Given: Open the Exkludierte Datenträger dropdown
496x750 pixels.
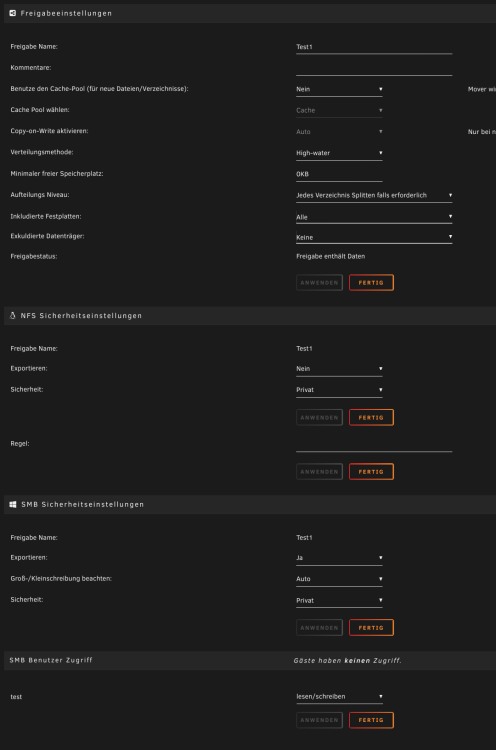Looking at the screenshot, I should coord(374,237).
